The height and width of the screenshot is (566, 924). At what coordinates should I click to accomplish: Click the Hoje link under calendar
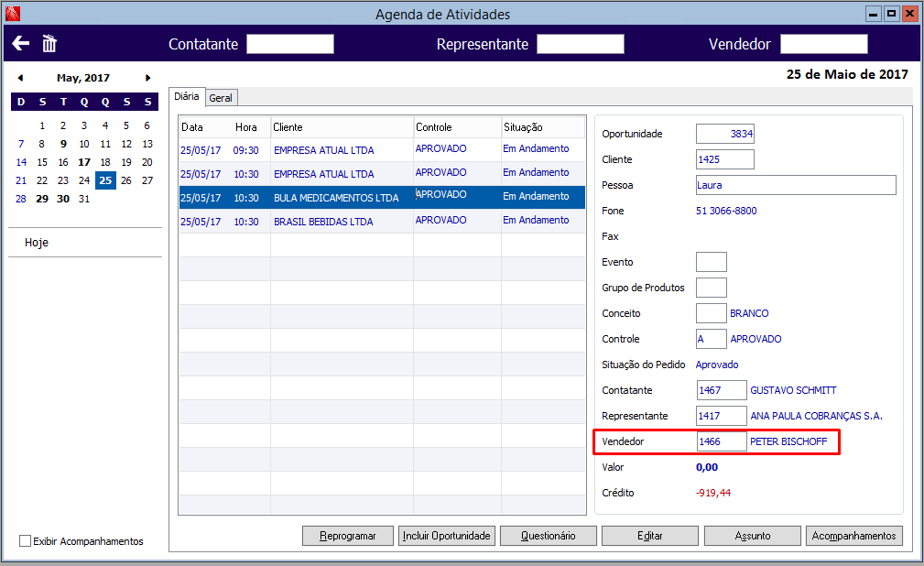[37, 243]
